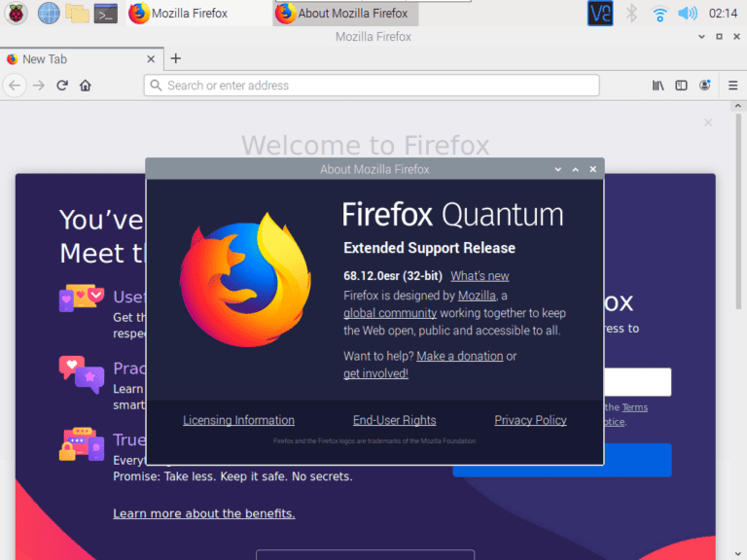Launch the web browser globe icon
The image size is (747, 560).
coord(49,13)
